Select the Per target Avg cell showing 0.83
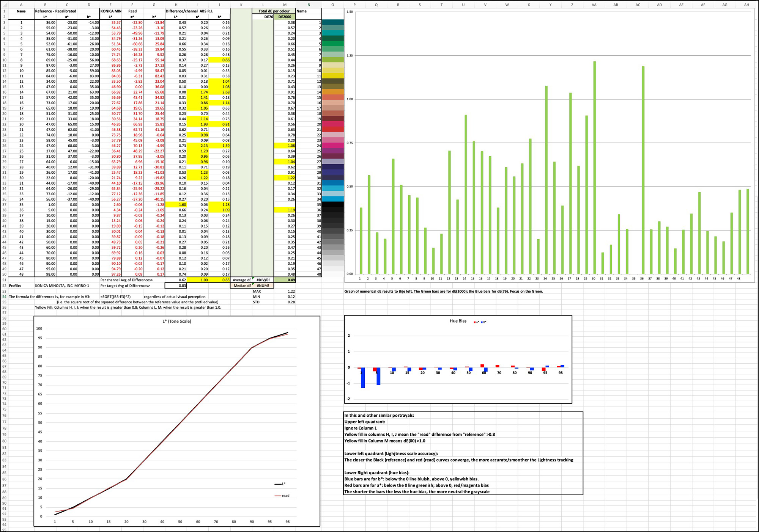Image resolution: width=759 pixels, height=532 pixels. point(176,285)
